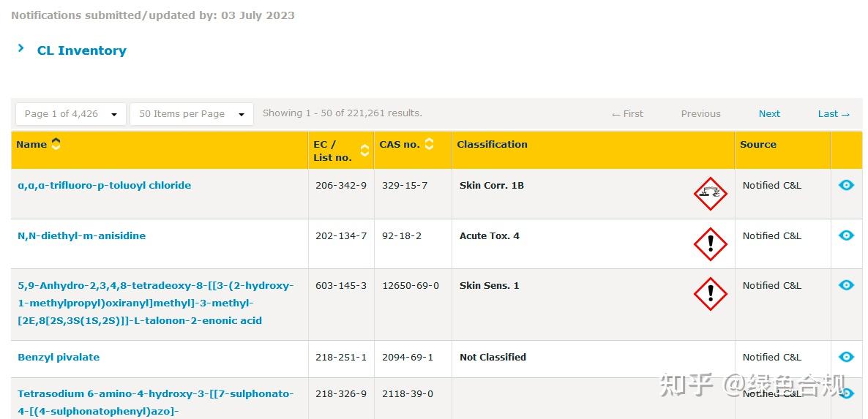Expand the CL Inventory section chevron
This screenshot has height=419, width=868.
click(x=21, y=48)
